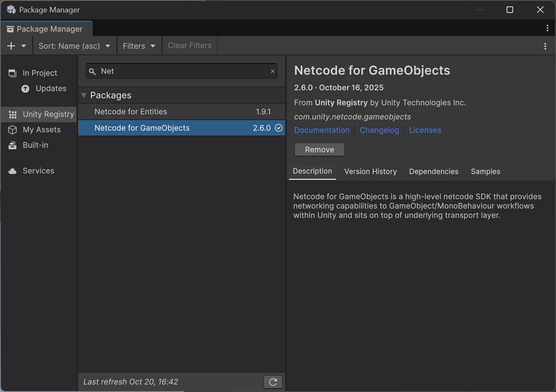This screenshot has height=392, width=556.
Task: Select Built-in packages in the sidebar
Action: tap(35, 145)
